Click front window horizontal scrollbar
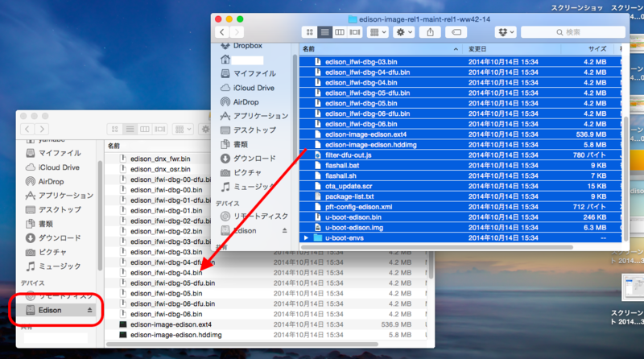This screenshot has width=644, height=359. (437, 247)
